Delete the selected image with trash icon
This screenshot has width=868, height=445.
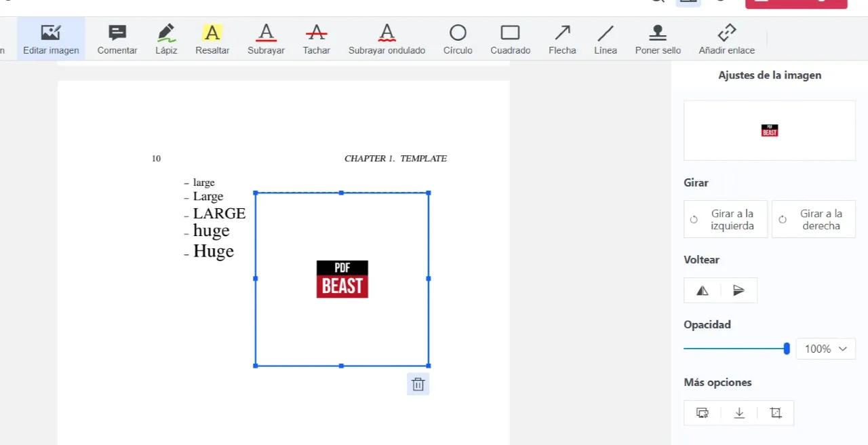[x=418, y=385]
